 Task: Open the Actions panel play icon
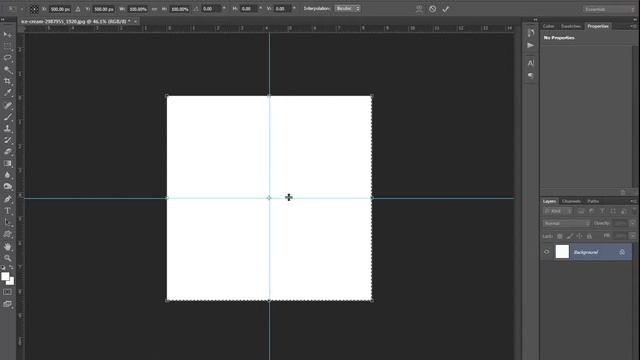[531, 45]
